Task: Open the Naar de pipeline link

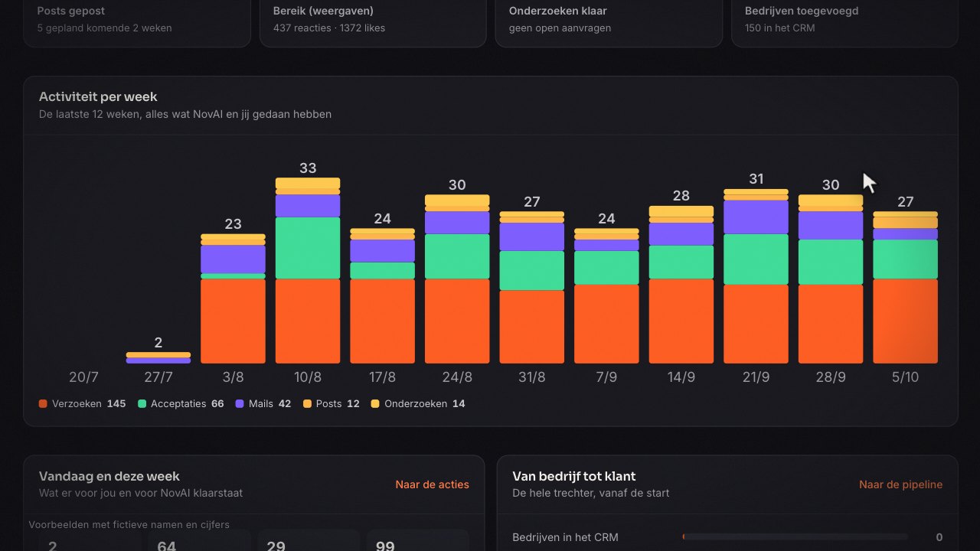Action: click(900, 484)
